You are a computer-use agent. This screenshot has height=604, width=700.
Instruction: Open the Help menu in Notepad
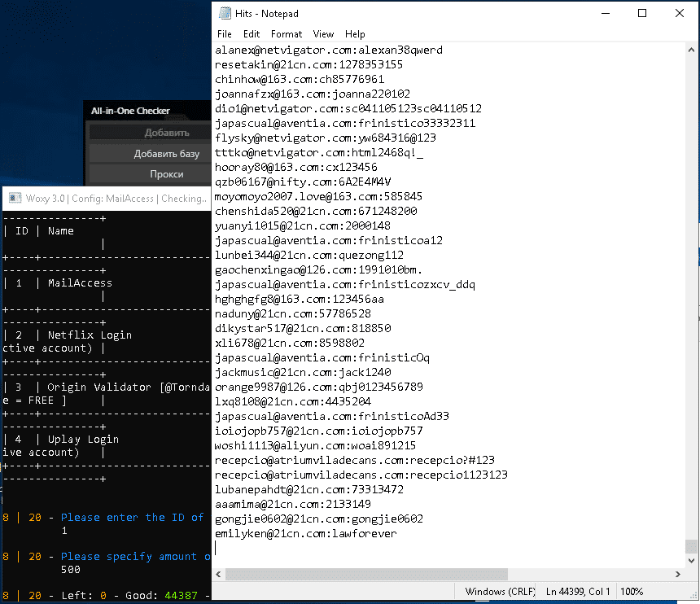point(355,34)
